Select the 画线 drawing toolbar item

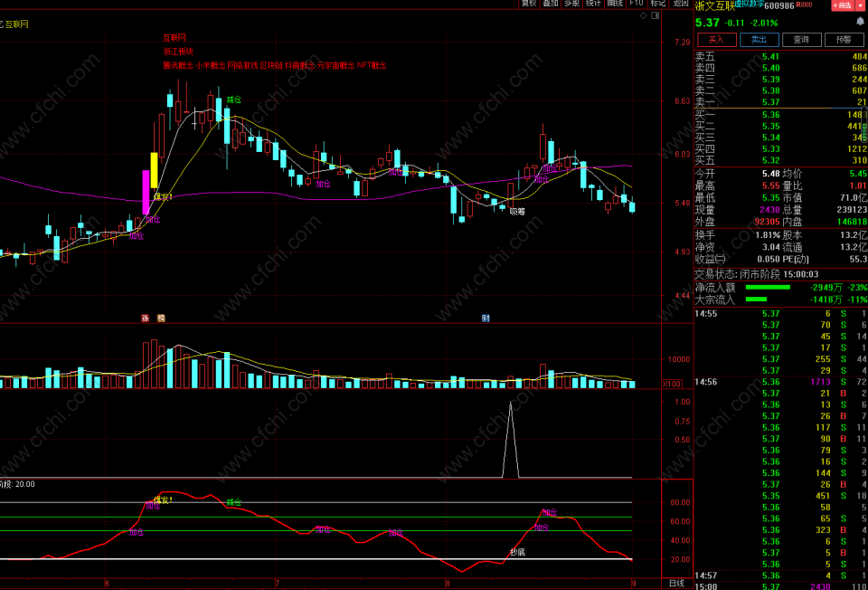tap(615, 4)
